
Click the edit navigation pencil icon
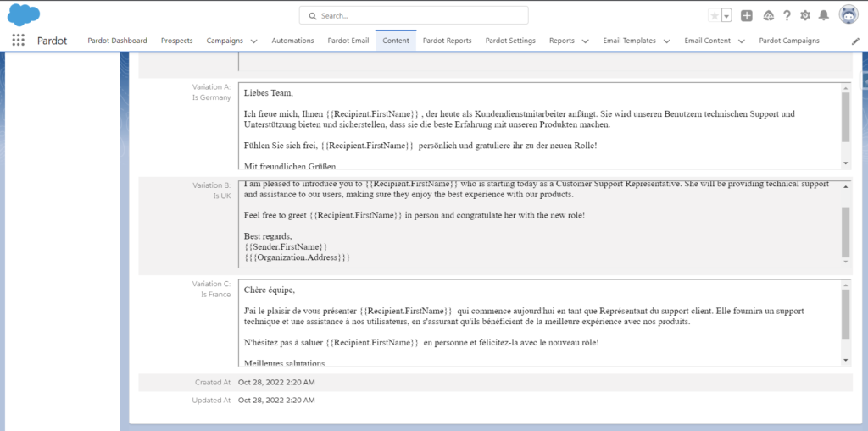[x=855, y=41]
